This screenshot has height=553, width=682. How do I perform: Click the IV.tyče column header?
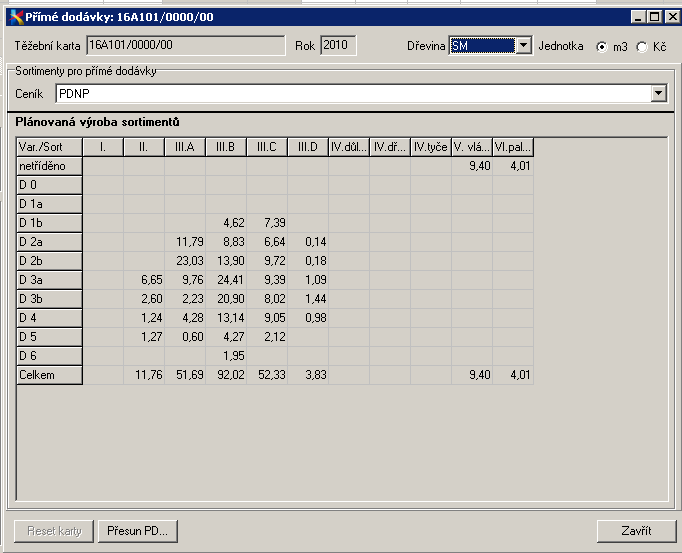pyautogui.click(x=431, y=147)
